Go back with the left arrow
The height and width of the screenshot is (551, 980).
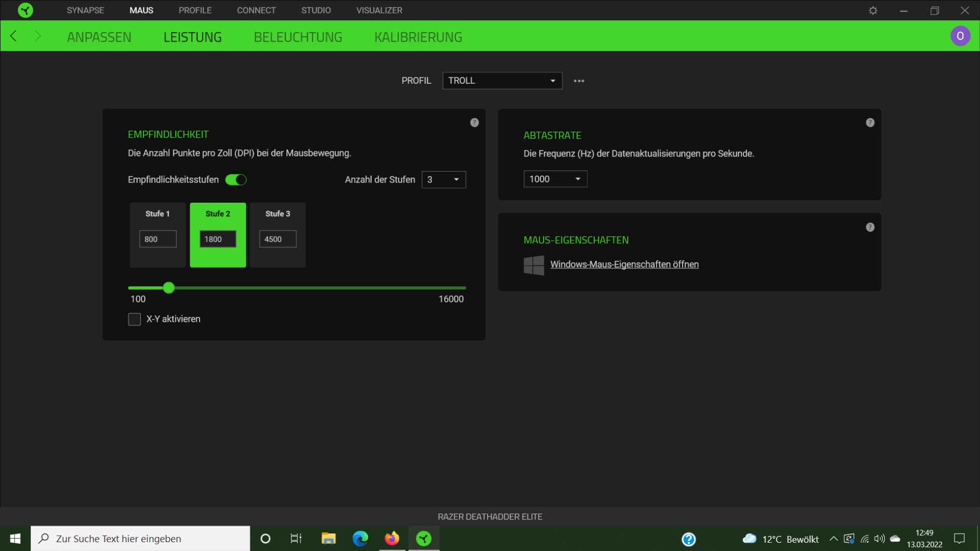coord(14,36)
